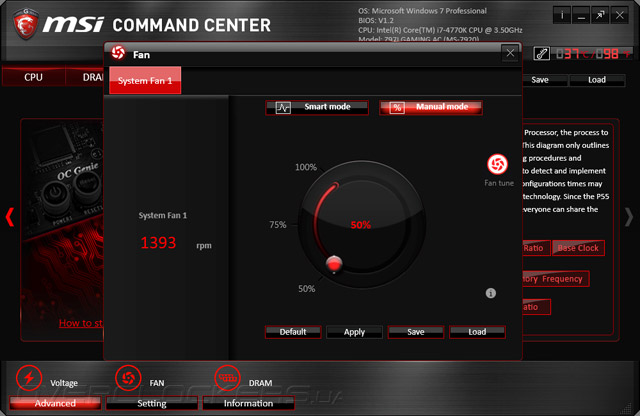Minimize the Command Center window
The width and height of the screenshot is (640, 416).
pyautogui.click(x=581, y=16)
